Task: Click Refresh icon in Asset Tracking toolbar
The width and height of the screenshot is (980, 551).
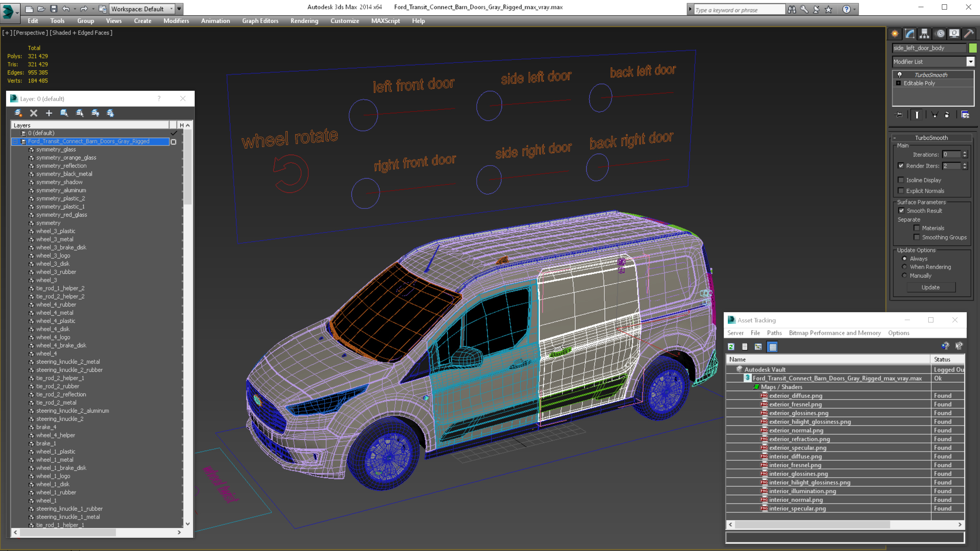Action: (731, 347)
